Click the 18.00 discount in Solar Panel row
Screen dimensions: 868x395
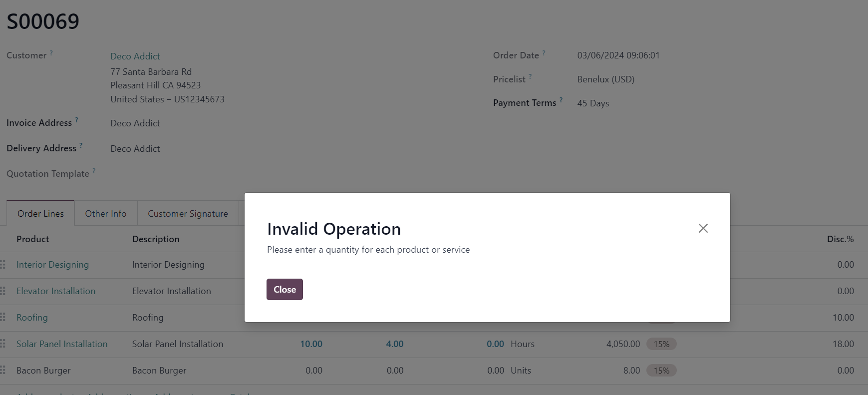[843, 344]
